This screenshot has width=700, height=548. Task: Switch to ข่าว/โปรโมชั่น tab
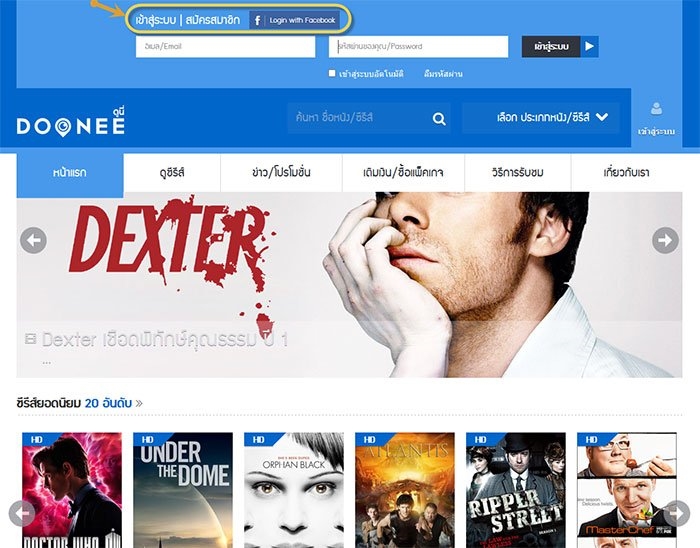[x=281, y=173]
